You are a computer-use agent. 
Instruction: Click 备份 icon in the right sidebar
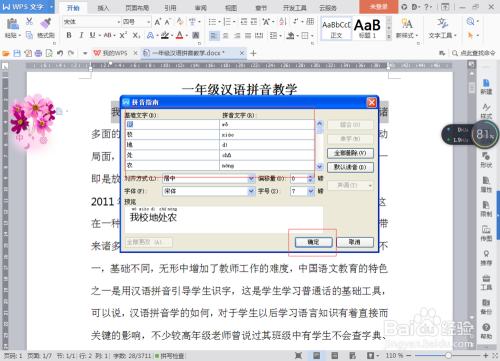(x=486, y=307)
